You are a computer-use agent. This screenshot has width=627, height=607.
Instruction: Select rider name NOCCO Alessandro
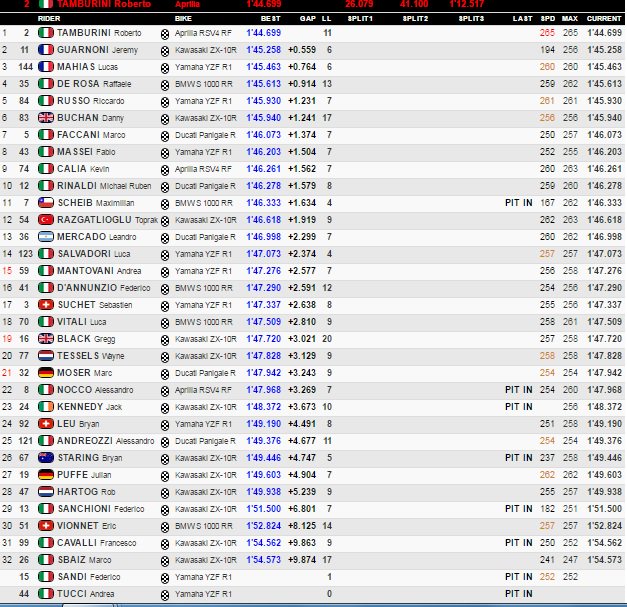point(95,389)
